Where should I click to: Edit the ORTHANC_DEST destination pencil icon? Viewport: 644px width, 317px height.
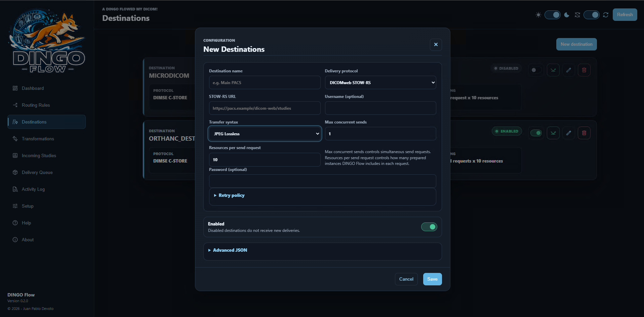coord(569,133)
